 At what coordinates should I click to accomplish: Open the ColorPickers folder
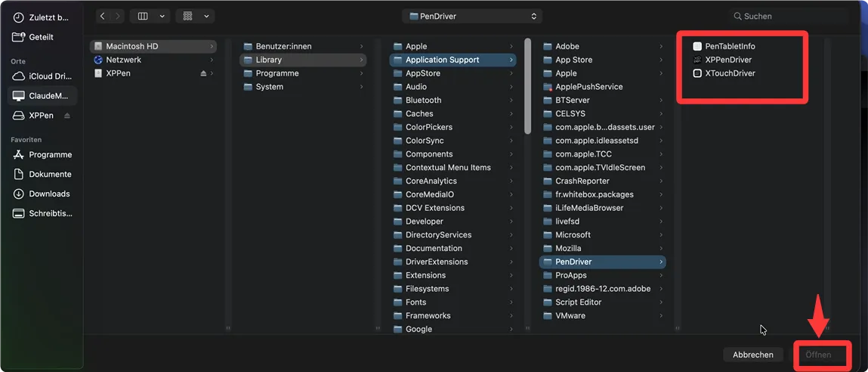point(453,127)
